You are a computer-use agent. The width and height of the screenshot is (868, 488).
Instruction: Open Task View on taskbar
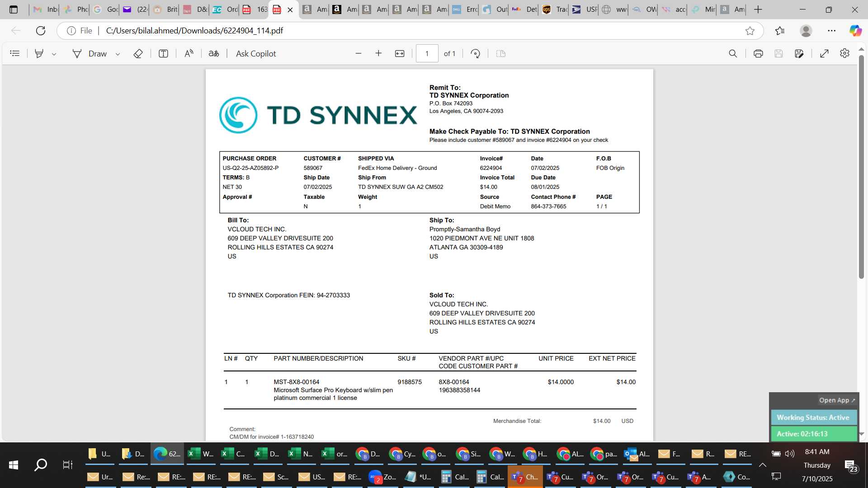click(x=67, y=465)
